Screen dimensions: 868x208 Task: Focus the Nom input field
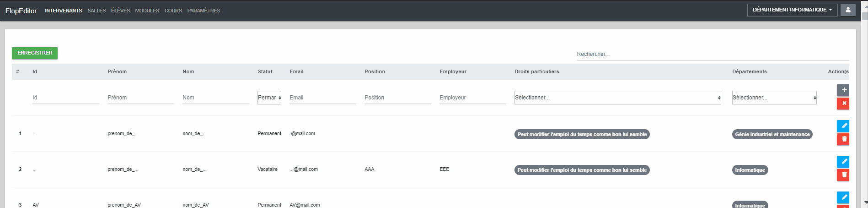pos(216,98)
